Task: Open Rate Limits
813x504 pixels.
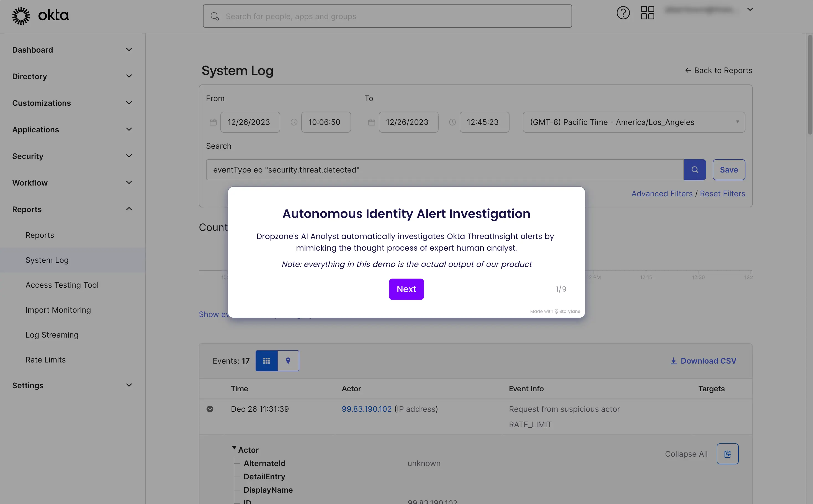Action: tap(46, 360)
